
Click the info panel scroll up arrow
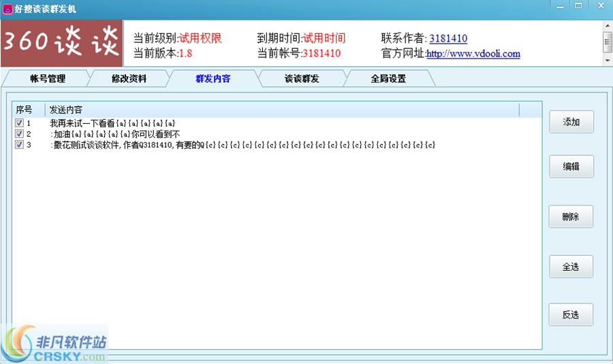[608, 26]
